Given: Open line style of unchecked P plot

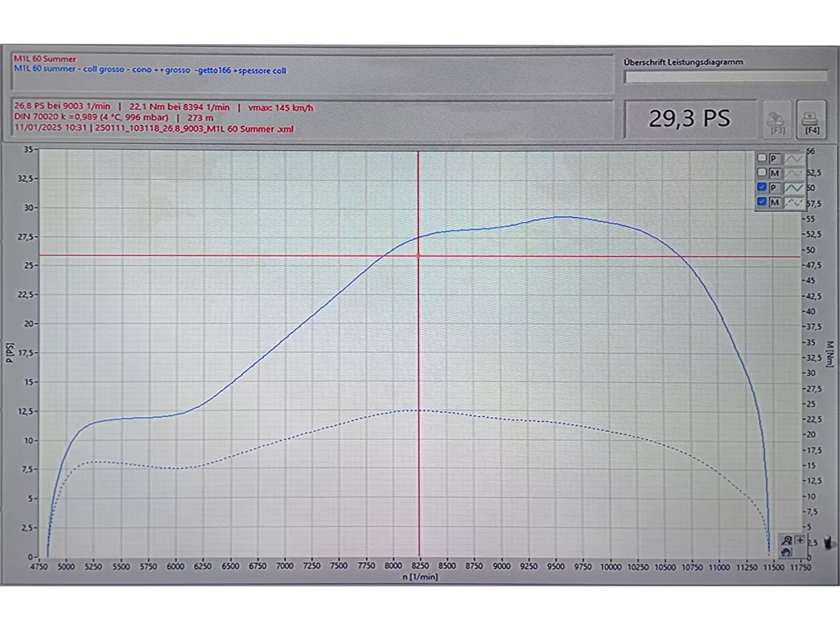Looking at the screenshot, I should pyautogui.click(x=794, y=159).
